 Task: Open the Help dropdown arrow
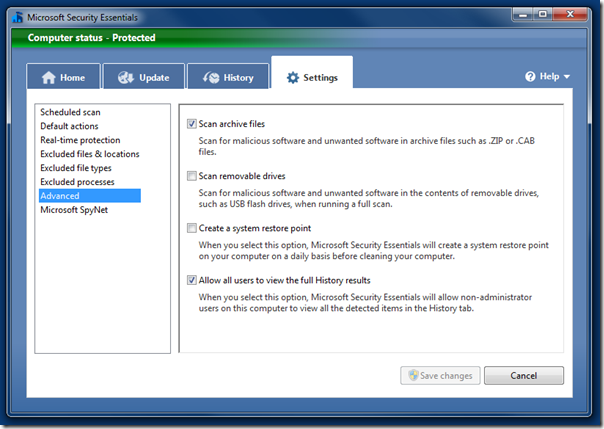(x=567, y=77)
